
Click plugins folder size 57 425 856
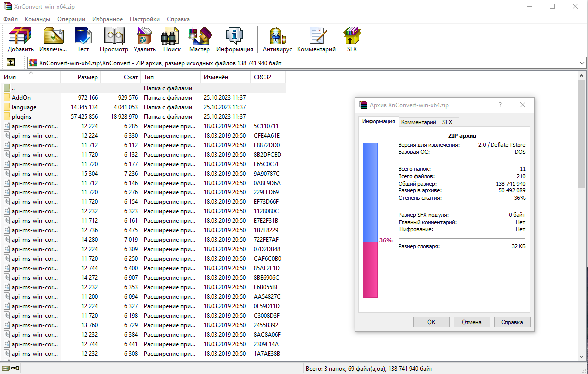(x=84, y=117)
